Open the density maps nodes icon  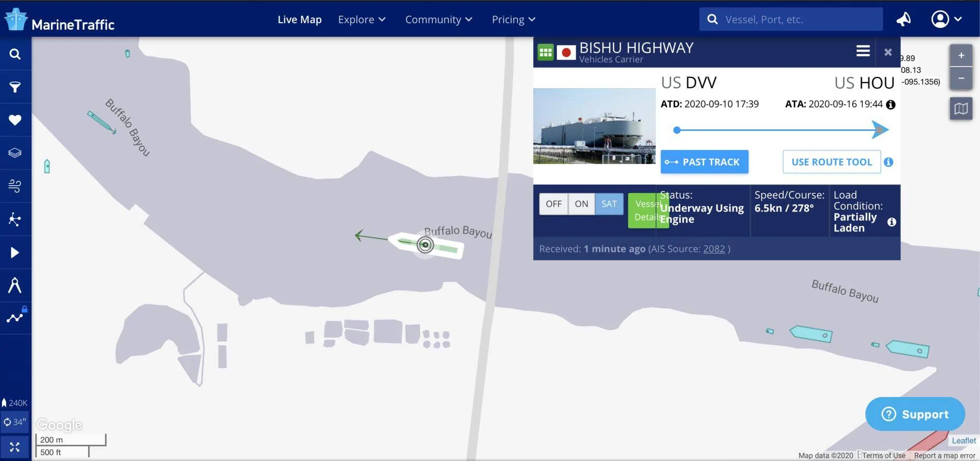point(15,219)
